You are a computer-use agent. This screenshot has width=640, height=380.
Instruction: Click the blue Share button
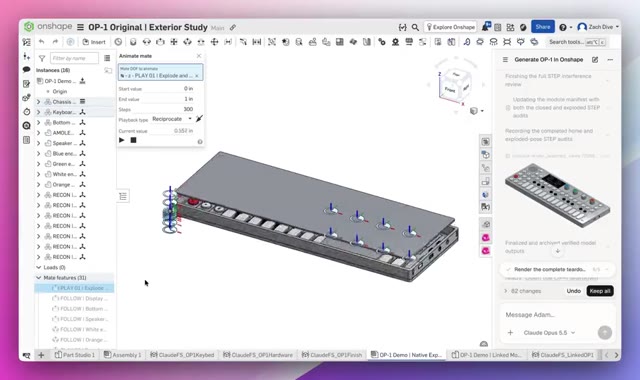543,27
